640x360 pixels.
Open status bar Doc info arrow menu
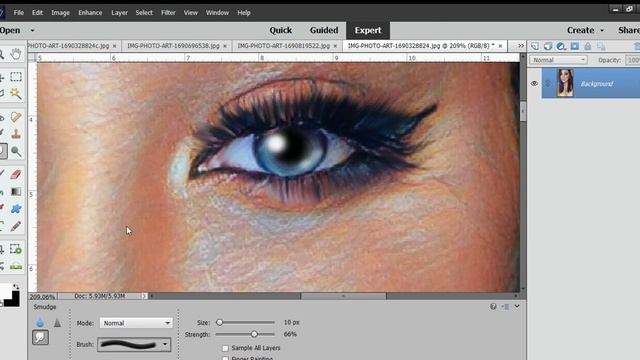[x=144, y=296]
